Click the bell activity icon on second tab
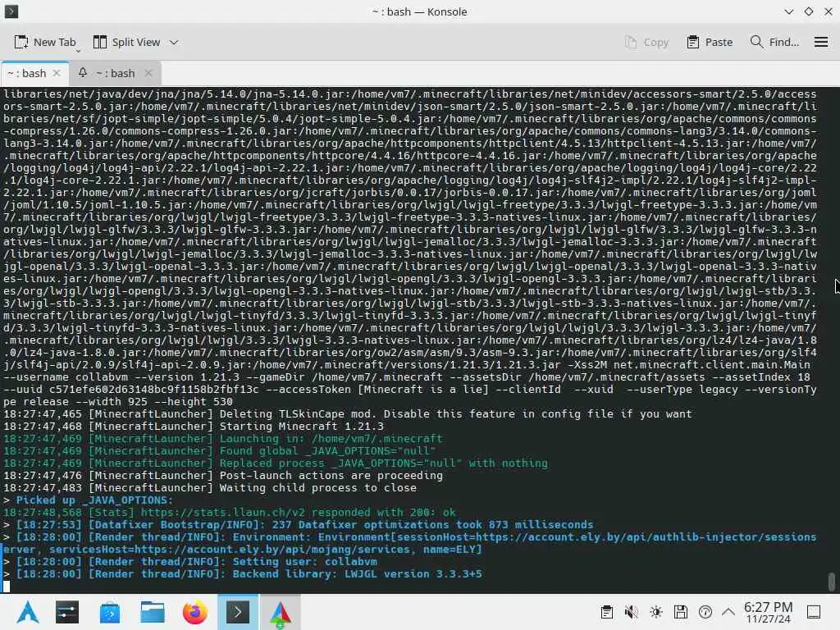Screen dimensions: 840x630 click(x=83, y=72)
